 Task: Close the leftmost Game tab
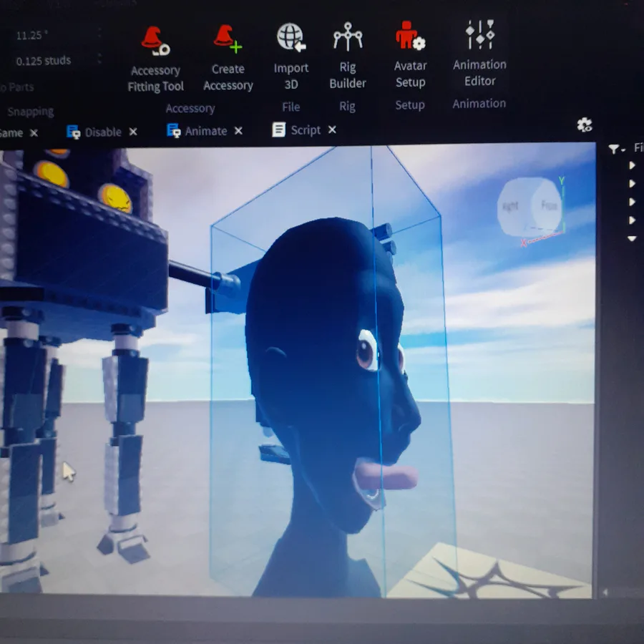pyautogui.click(x=34, y=132)
